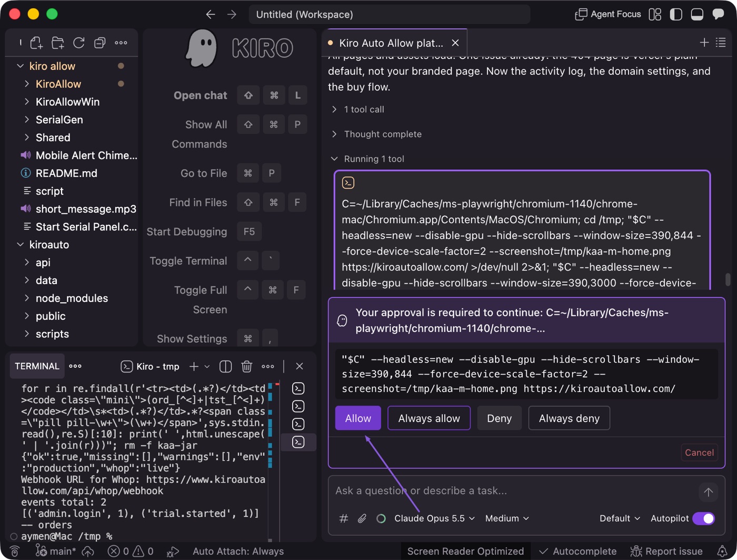Allow the pending command
The image size is (737, 560).
(358, 418)
